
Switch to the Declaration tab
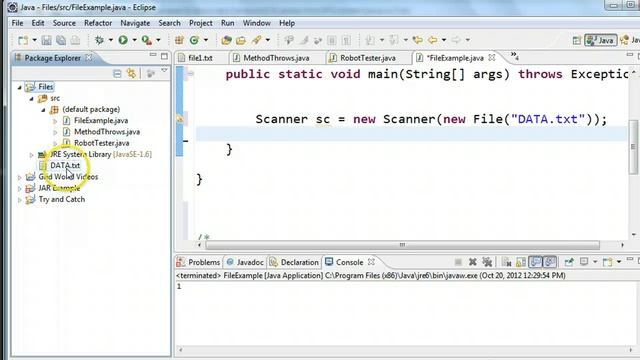tap(294, 262)
